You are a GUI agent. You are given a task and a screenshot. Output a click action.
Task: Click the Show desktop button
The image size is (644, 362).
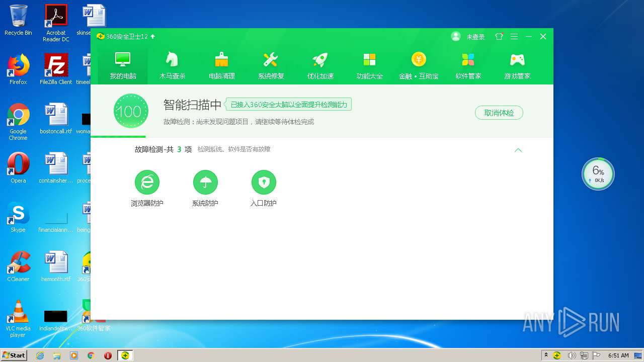tap(639, 355)
